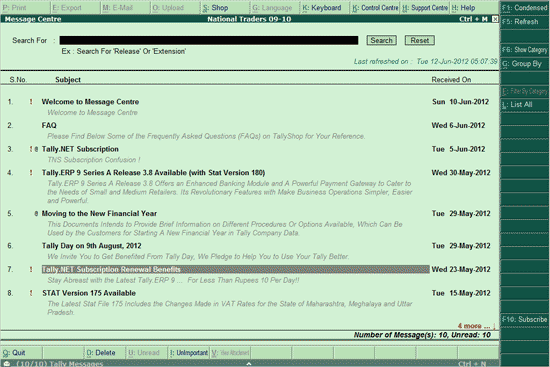Click the date Wed 6-Jun-2012
The width and height of the screenshot is (550, 367).
(458, 125)
